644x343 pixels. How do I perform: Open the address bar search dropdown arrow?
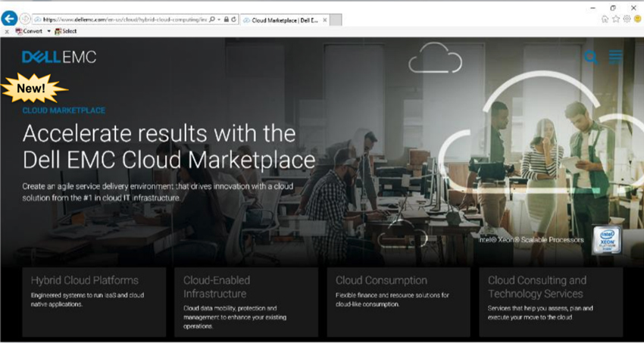click(x=219, y=19)
